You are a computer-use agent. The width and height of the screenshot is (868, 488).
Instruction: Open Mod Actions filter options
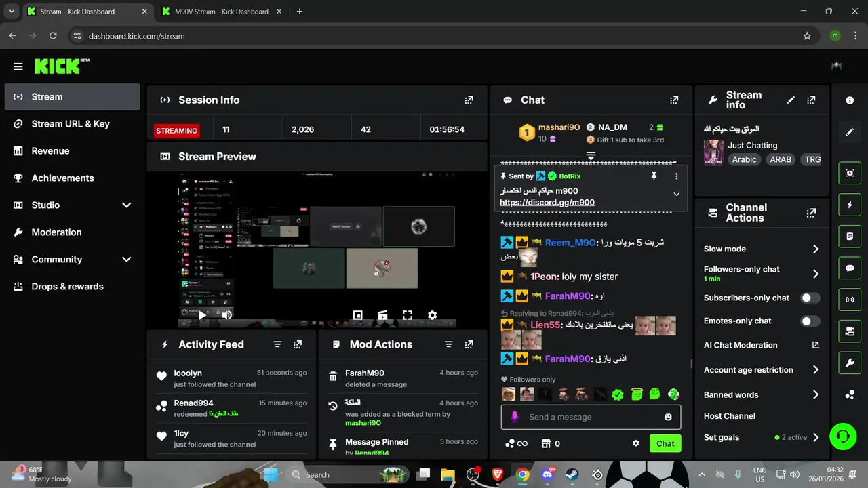tap(448, 344)
